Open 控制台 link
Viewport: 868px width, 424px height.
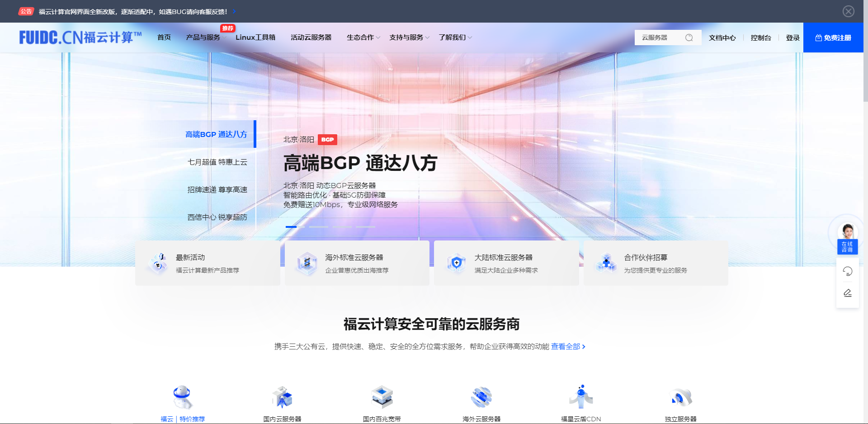[x=761, y=38]
